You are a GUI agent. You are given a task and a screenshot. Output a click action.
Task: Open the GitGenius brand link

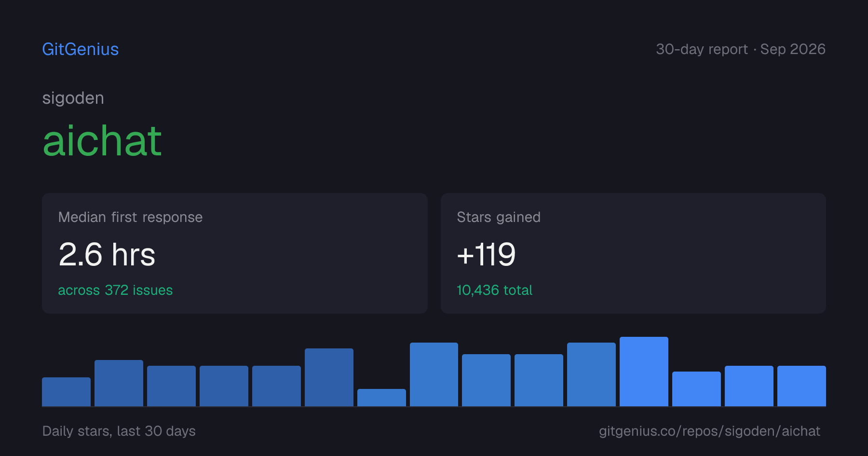(x=81, y=49)
